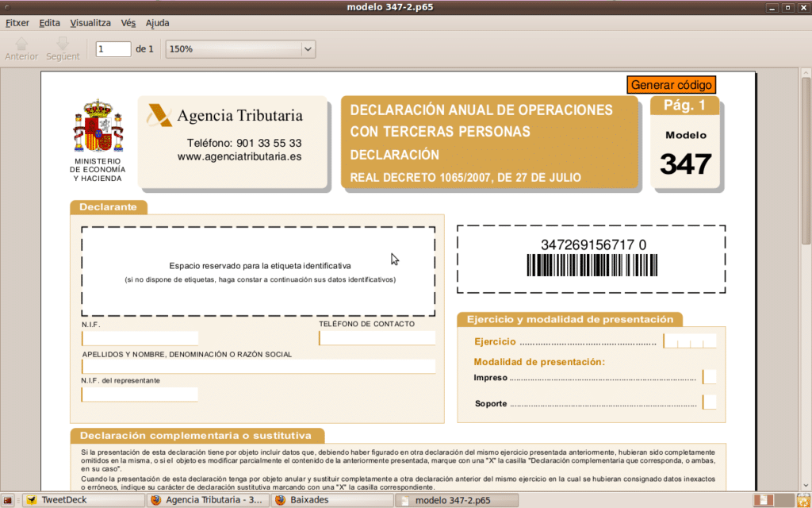The image size is (812, 508).
Task: Open the Fitxer menu
Action: click(17, 23)
